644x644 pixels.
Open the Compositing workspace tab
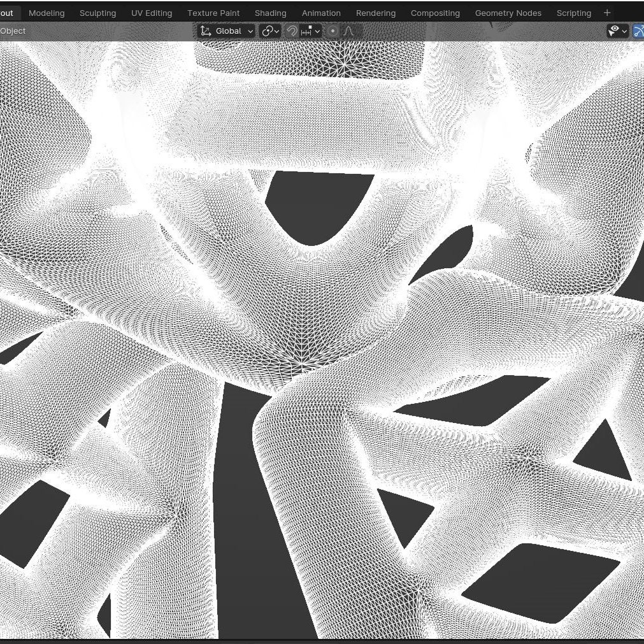[x=435, y=13]
